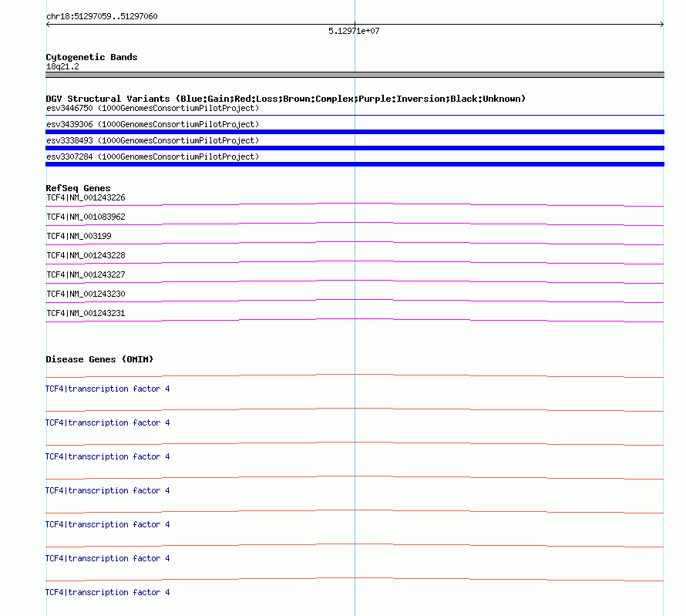Image resolution: width=686 pixels, height=616 pixels.
Task: Click the TCF4|NM_001083962 transcript label
Action: 86,217
